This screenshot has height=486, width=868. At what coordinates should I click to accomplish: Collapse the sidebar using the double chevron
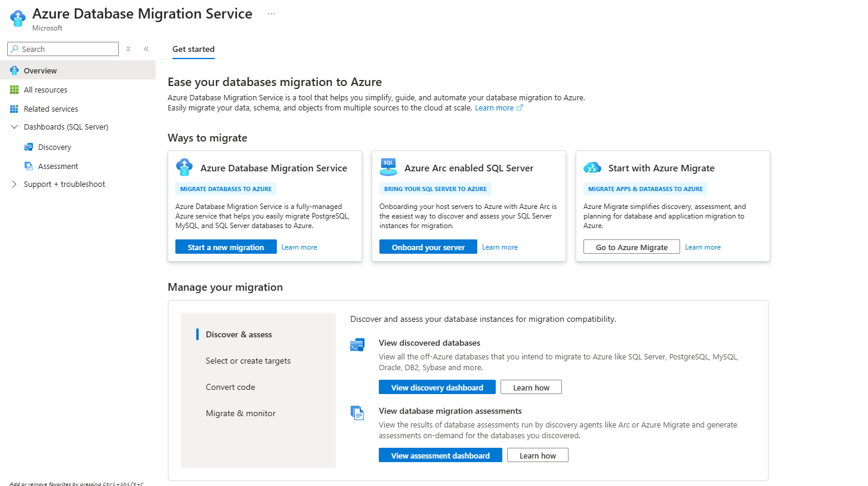tap(146, 49)
